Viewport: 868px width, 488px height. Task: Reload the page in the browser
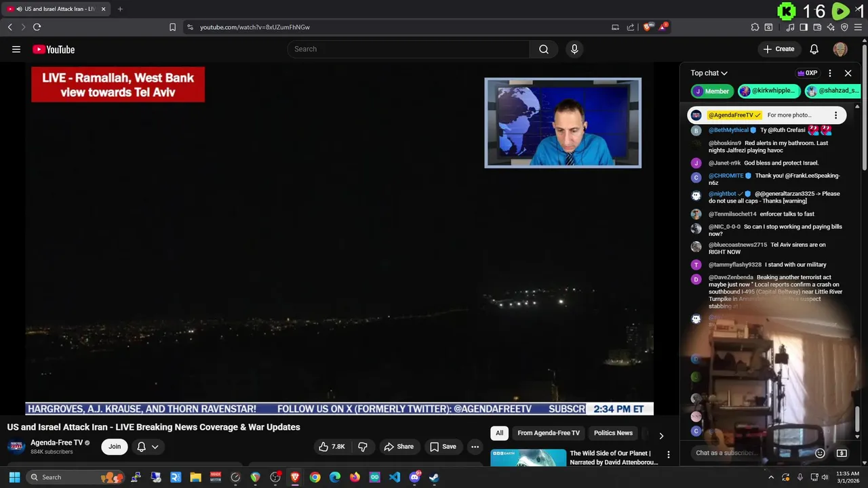coord(37,27)
